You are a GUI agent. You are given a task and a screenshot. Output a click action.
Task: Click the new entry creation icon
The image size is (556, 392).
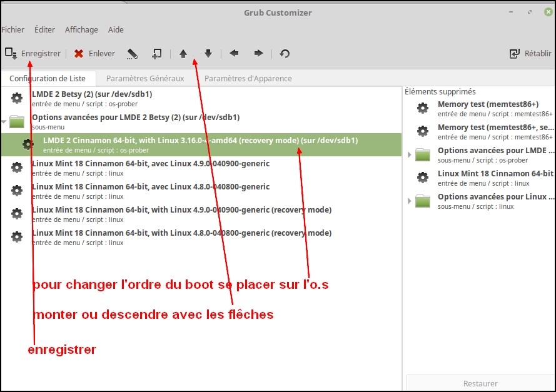click(x=156, y=54)
